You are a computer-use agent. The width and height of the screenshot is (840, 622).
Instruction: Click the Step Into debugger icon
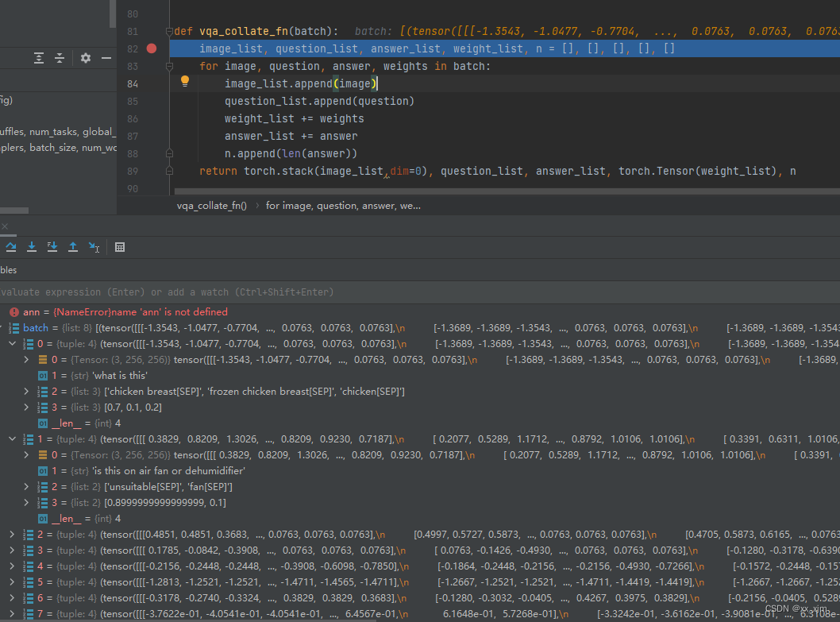pyautogui.click(x=32, y=247)
